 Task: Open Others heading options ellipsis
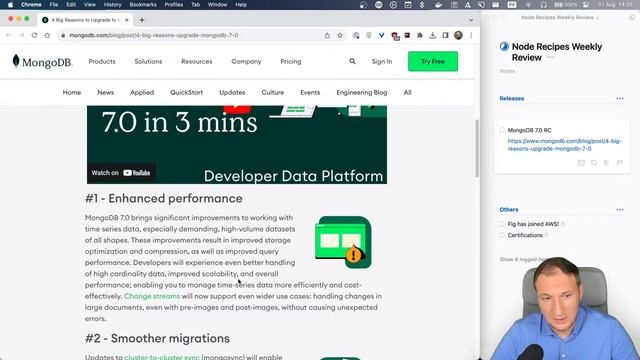[x=620, y=210]
